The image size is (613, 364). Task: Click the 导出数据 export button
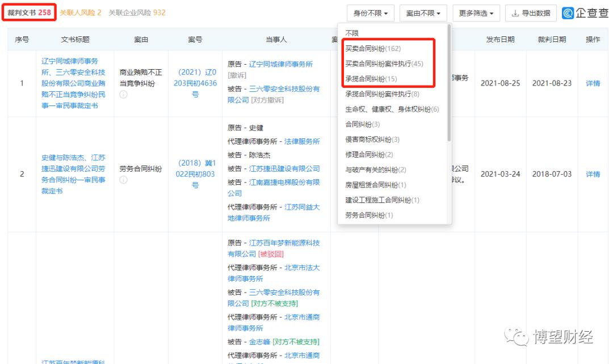(531, 13)
